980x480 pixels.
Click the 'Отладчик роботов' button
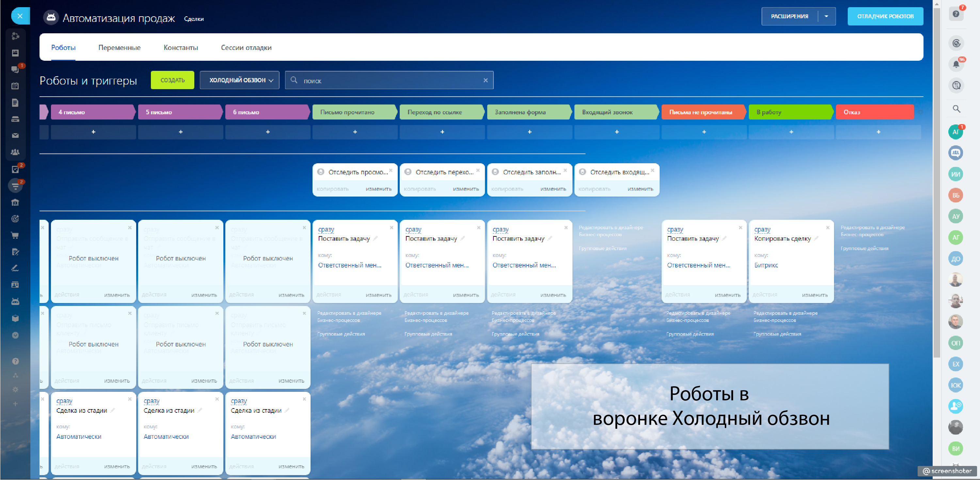pyautogui.click(x=885, y=16)
